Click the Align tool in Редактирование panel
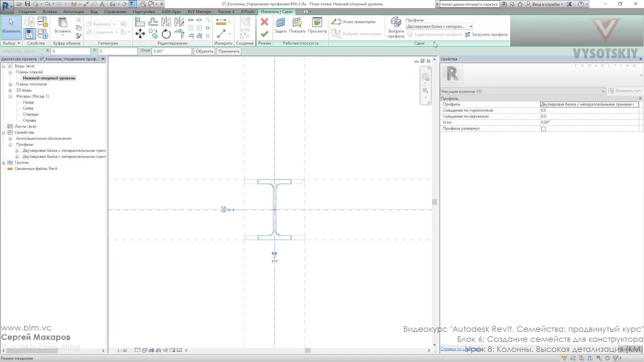Image resolution: width=644 pixels, height=362 pixels. [140, 22]
